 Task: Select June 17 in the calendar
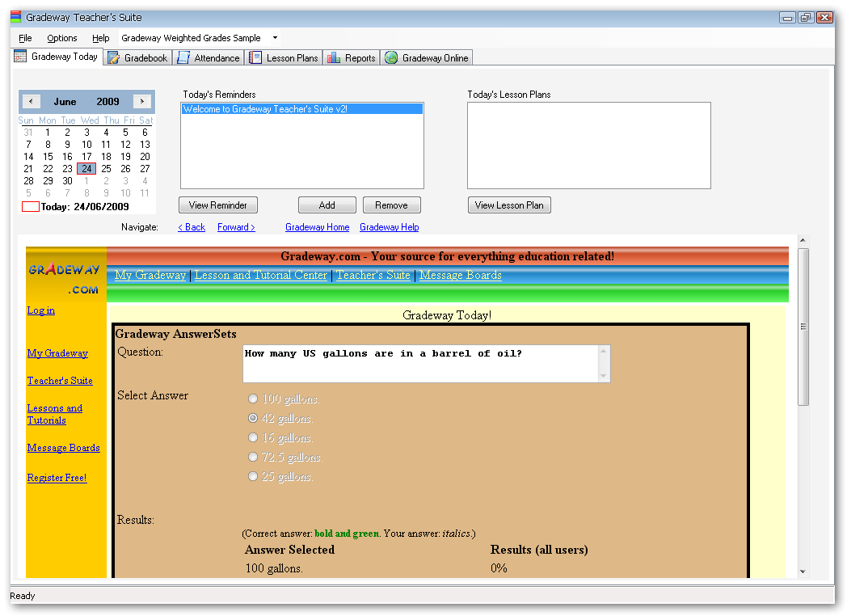point(86,157)
